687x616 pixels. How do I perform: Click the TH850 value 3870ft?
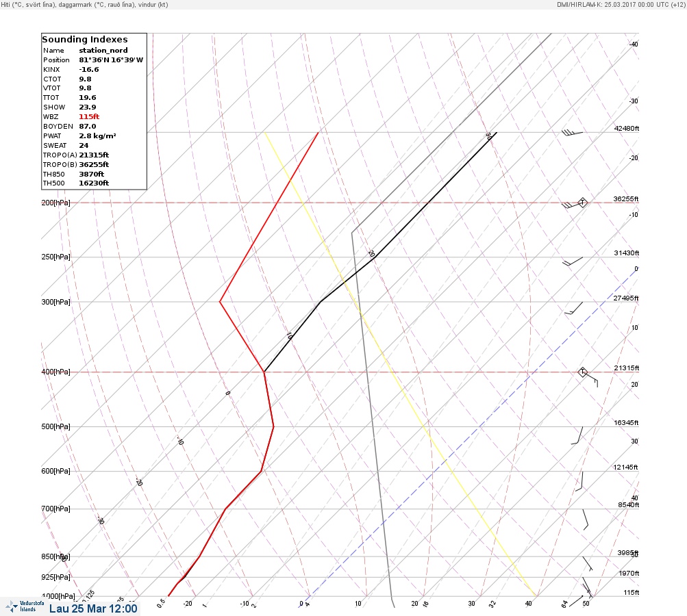coord(92,175)
